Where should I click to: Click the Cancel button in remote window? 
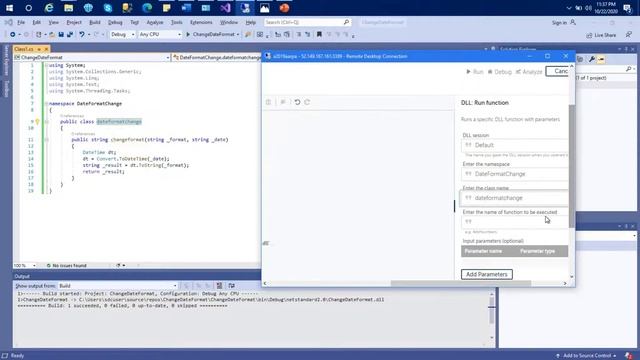[x=558, y=71]
